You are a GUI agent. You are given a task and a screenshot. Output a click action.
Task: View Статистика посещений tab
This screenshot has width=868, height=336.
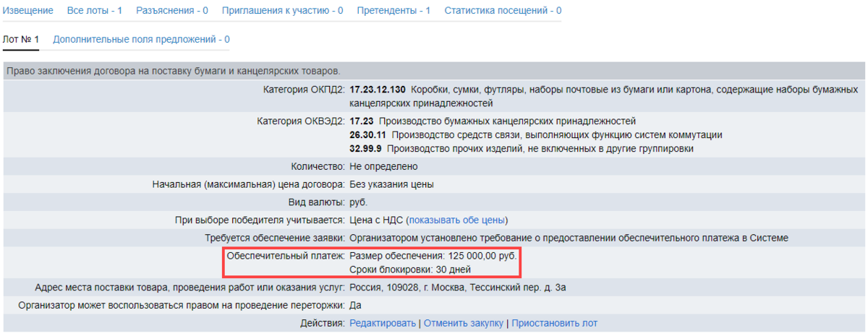click(x=502, y=11)
